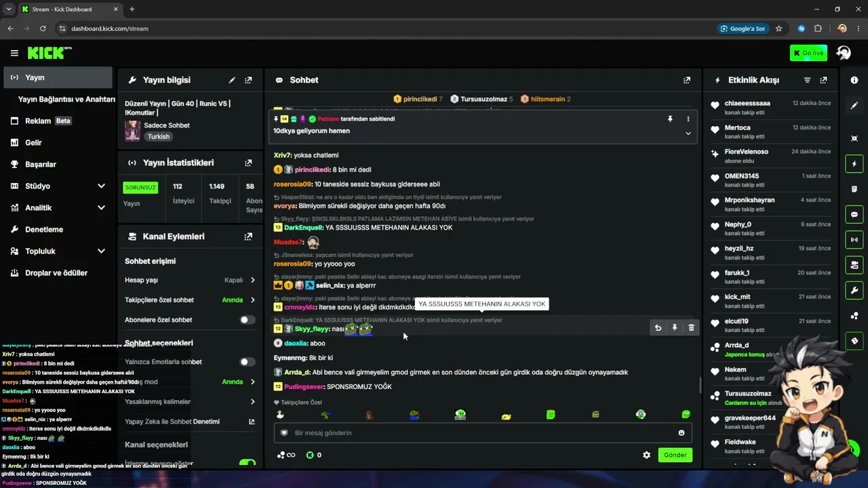The width and height of the screenshot is (868, 488).
Task: Edit stream info with the pencil icon
Action: pyautogui.click(x=232, y=80)
